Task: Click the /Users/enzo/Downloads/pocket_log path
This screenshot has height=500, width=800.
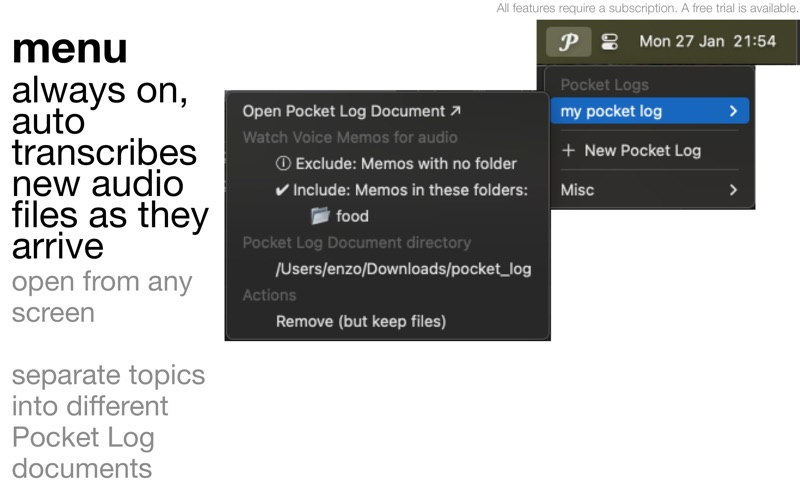Action: (403, 269)
